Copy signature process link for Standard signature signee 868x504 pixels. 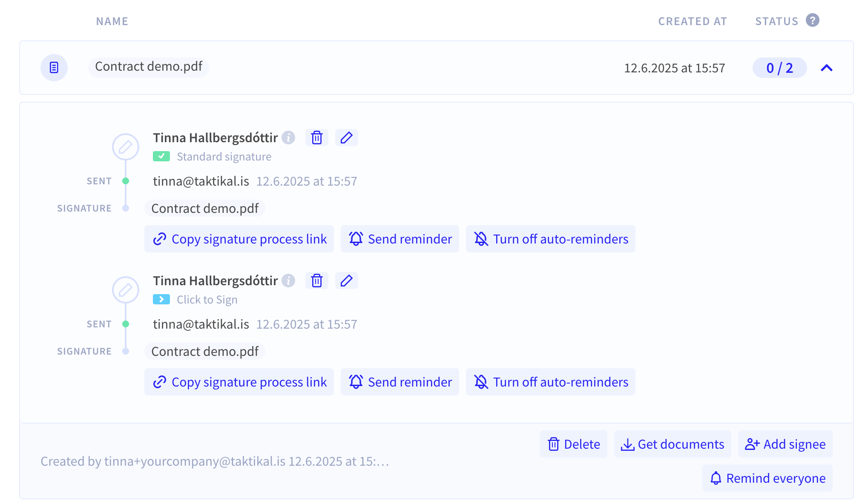click(239, 239)
